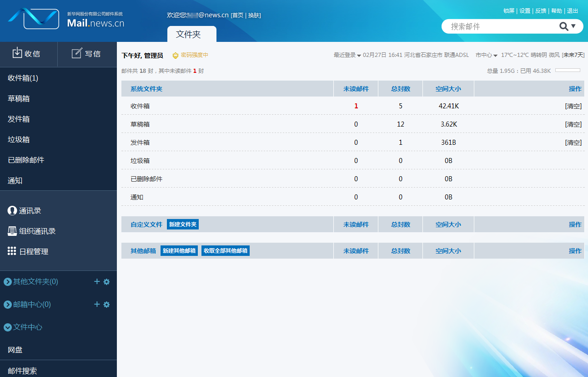Click the 反馈 feedback link
The image size is (588, 377).
click(541, 11)
